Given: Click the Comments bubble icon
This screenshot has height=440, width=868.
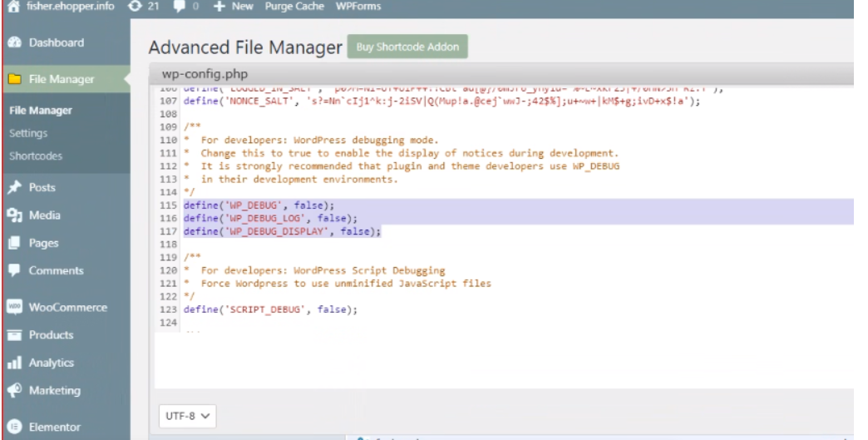Looking at the screenshot, I should point(14,271).
